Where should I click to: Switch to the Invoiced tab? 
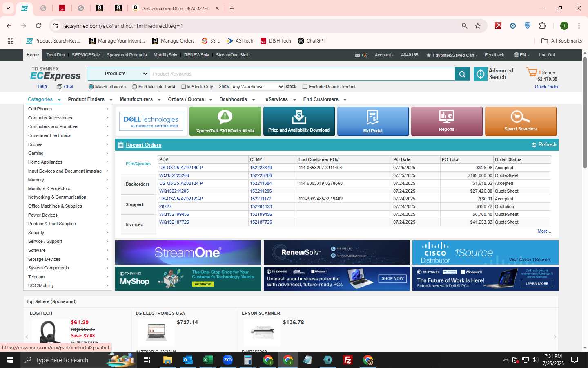pyautogui.click(x=134, y=225)
